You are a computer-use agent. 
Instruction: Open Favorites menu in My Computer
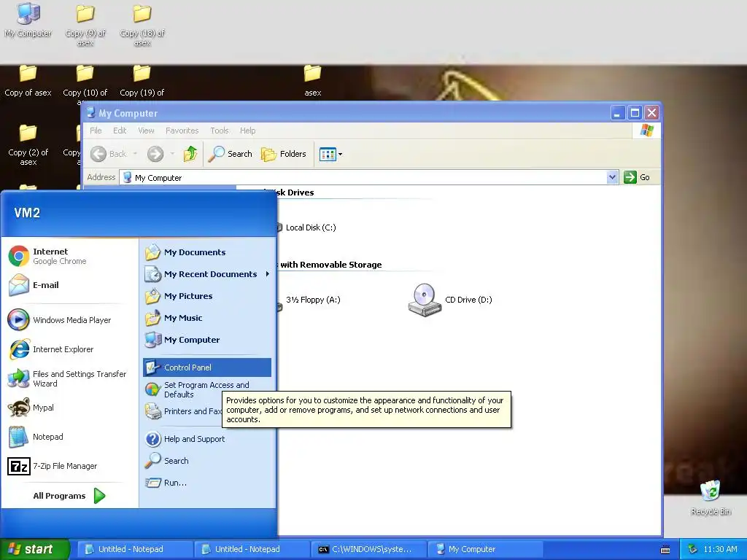(x=182, y=131)
